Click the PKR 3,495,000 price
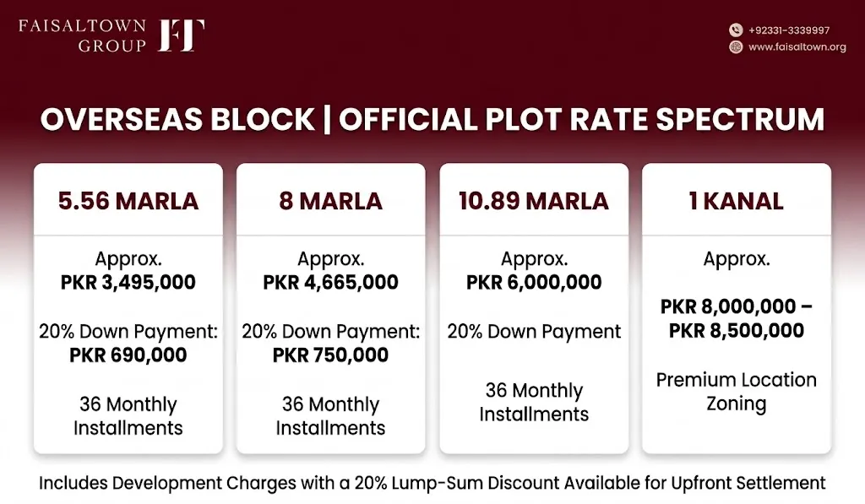The height and width of the screenshot is (504, 865). [x=128, y=282]
